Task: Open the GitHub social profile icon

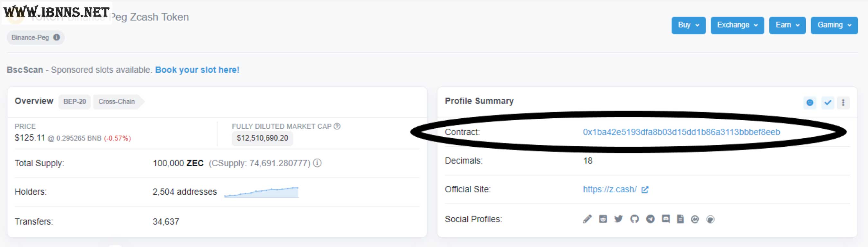Action: pos(634,219)
